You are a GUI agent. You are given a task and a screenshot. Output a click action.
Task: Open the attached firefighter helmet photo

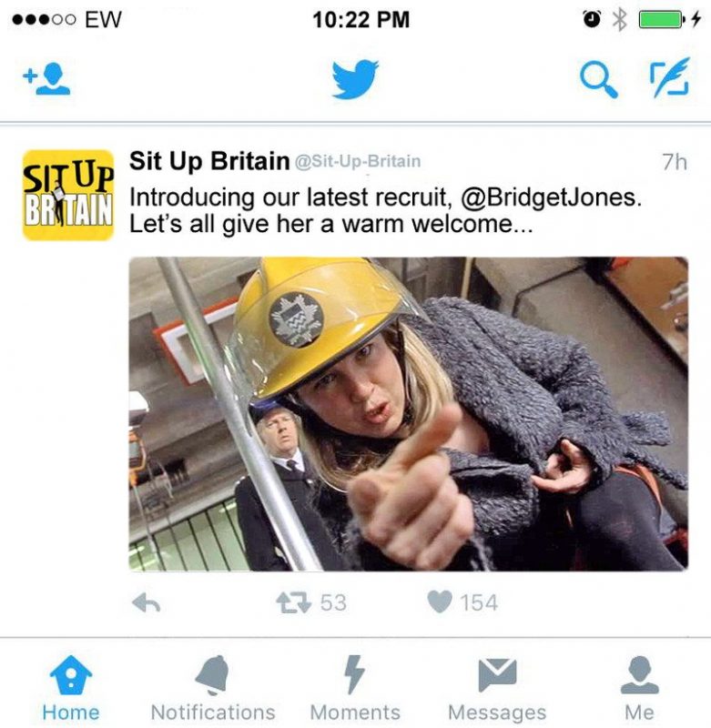pyautogui.click(x=408, y=414)
